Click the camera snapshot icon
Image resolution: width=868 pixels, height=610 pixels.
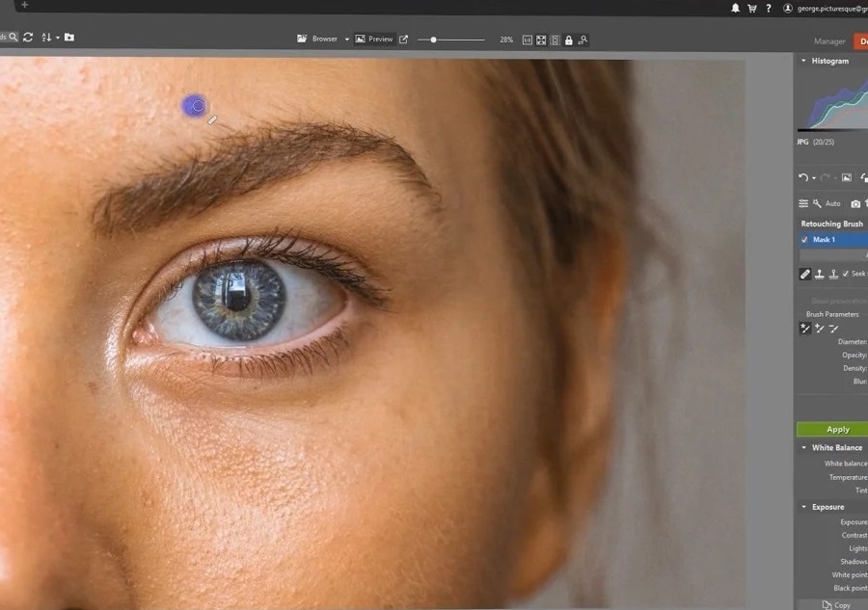[x=855, y=204]
